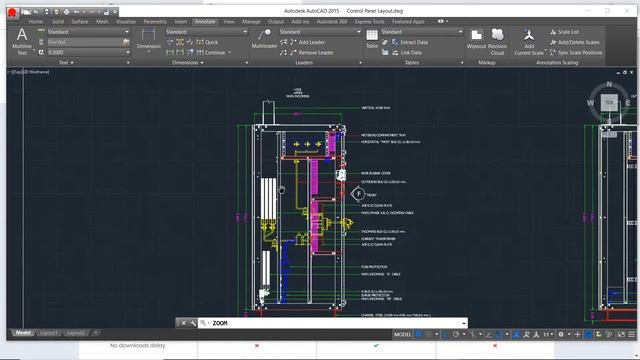
Task: Toggle polar tracking in status bar
Action: pyautogui.click(x=456, y=334)
